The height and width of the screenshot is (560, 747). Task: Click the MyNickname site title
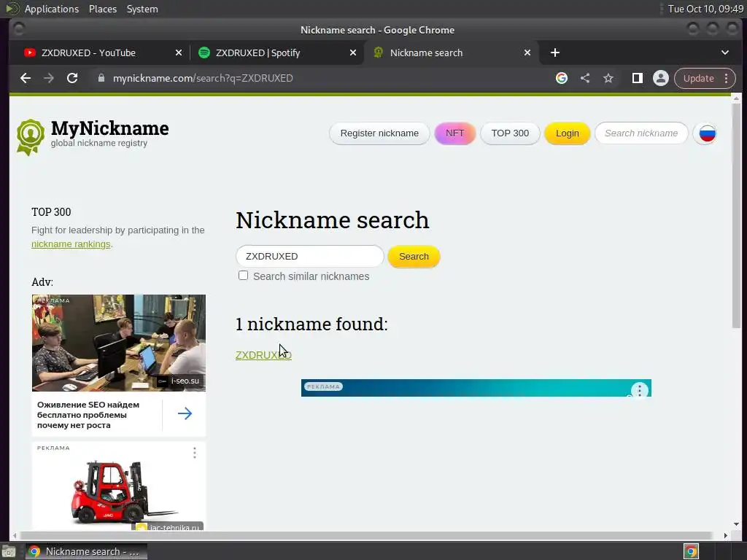click(x=109, y=128)
